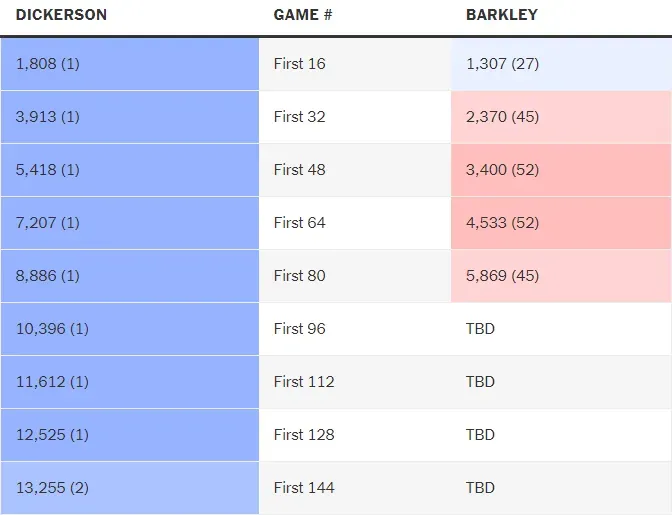The width and height of the screenshot is (672, 515).
Task: Select Dickerson's 13,255 (2) cell
Action: point(52,488)
